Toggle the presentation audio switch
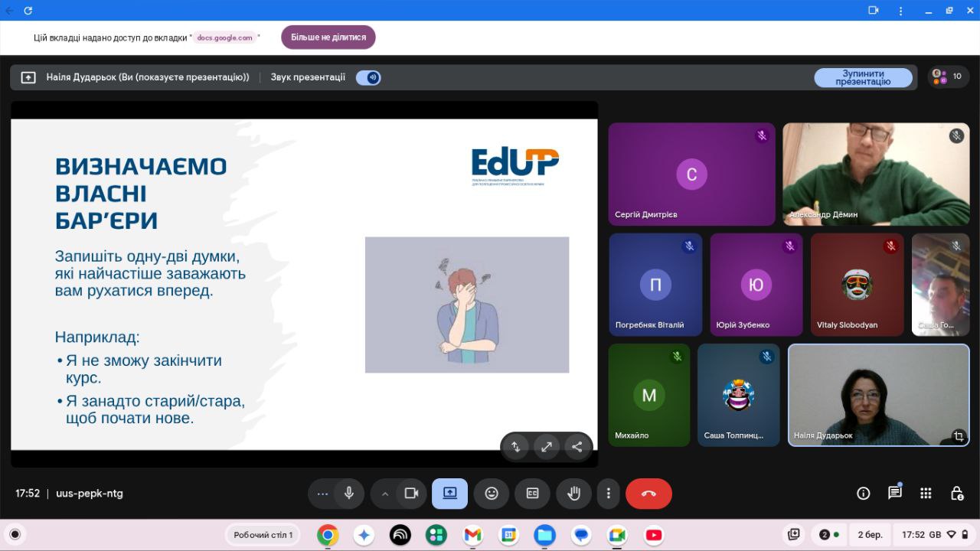 coord(368,77)
